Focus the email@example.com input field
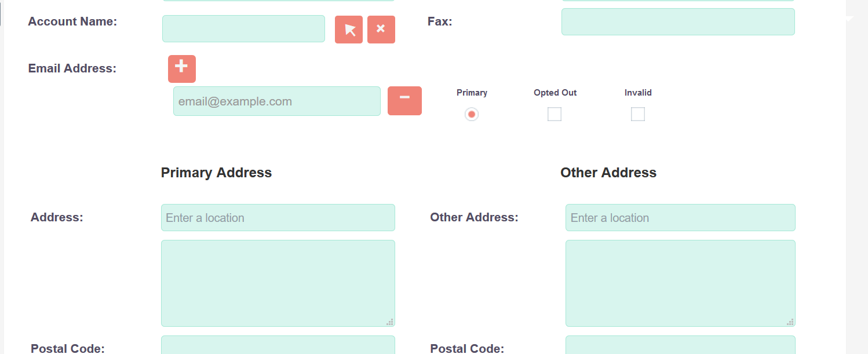This screenshot has height=354, width=868. (277, 101)
